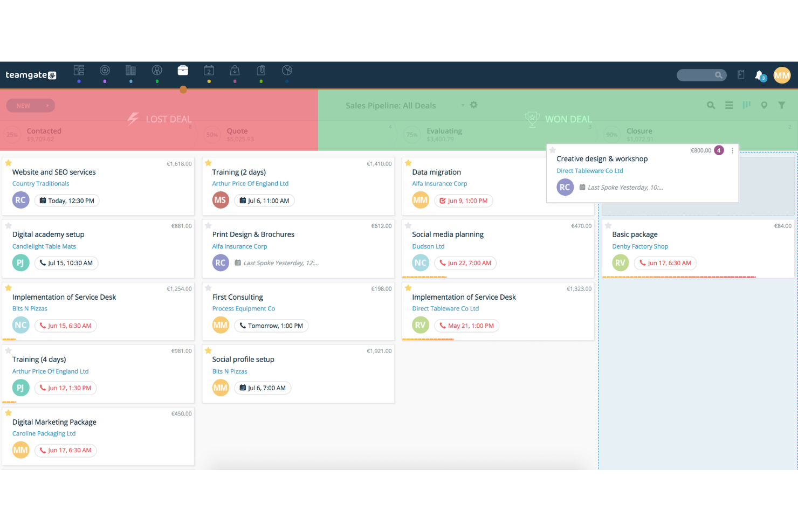Open the bookmark notes icon in header
Screen dimensions: 798x532
click(741, 74)
